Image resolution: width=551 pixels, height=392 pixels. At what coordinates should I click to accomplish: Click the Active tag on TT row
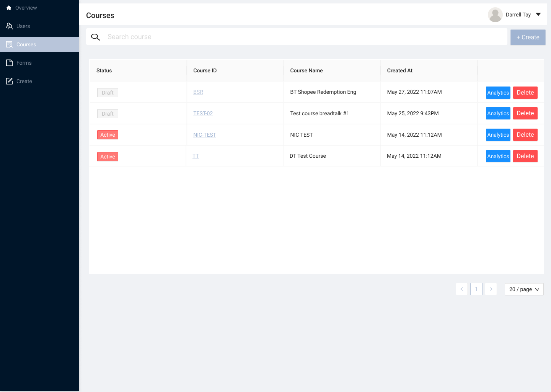(108, 157)
